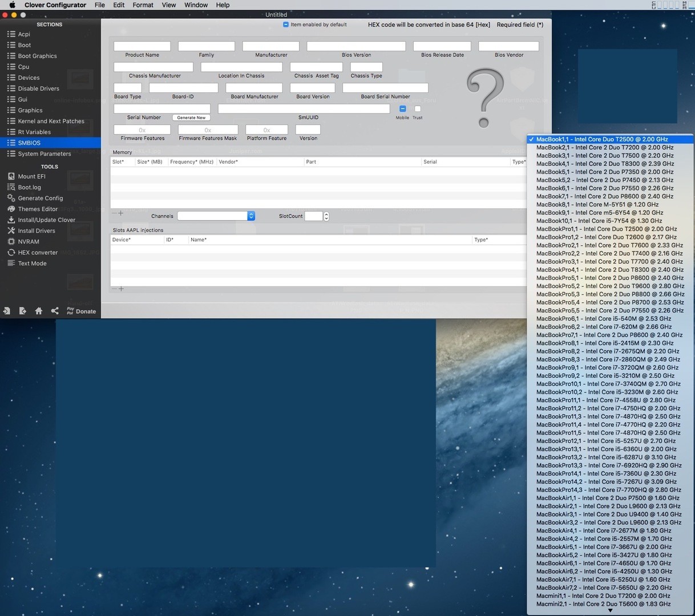Open the Format menu
This screenshot has width=695, height=616.
click(143, 5)
